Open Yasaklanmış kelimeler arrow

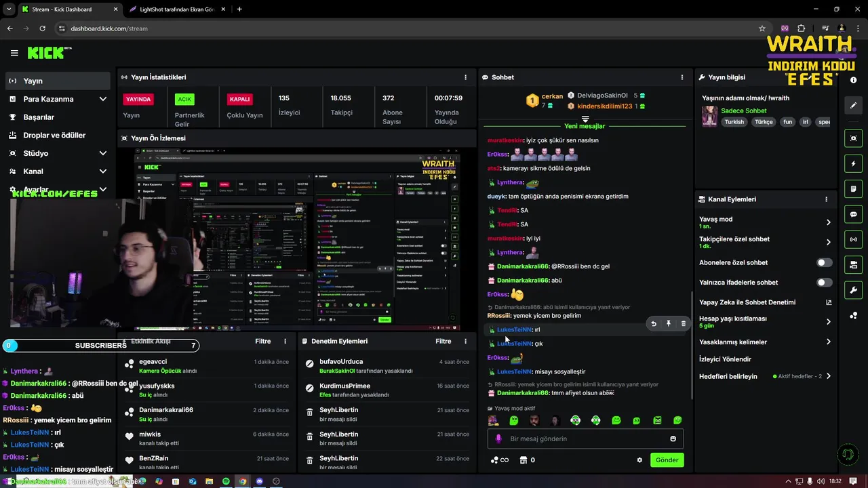829,342
